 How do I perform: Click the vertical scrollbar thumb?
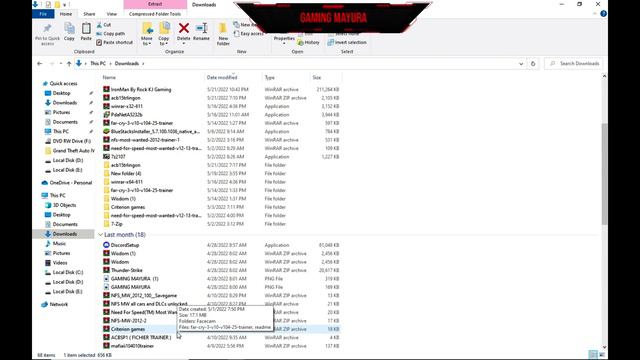(x=604, y=173)
